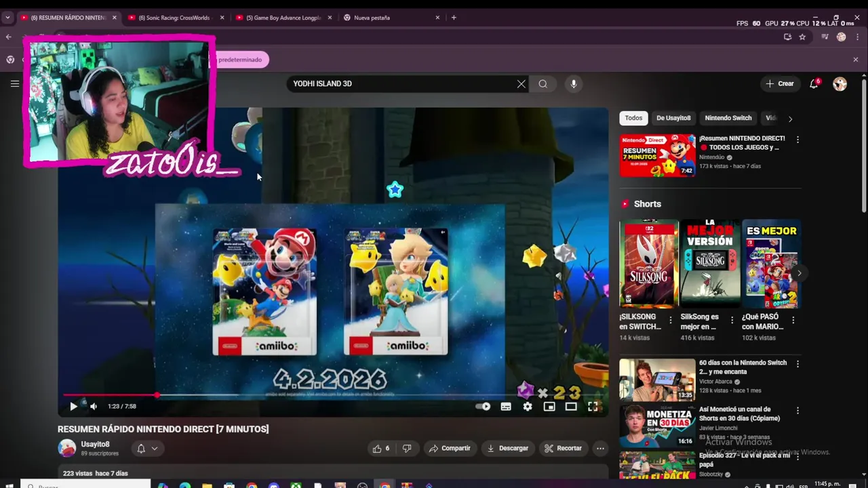
Task: Toggle the autoplay switch in the player
Action: click(x=483, y=407)
